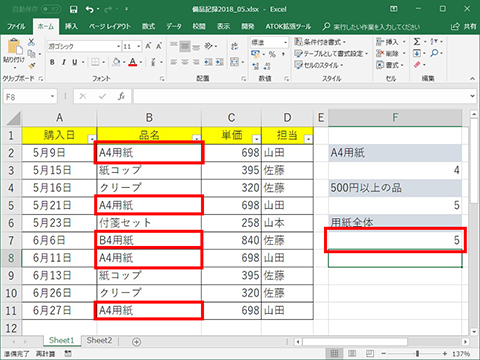
Task: Click the sort and filter icon
Action: tap(434, 42)
